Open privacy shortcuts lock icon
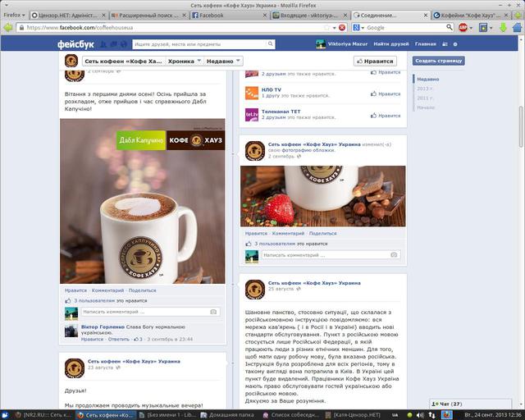This screenshot has height=420, width=525. (x=445, y=44)
